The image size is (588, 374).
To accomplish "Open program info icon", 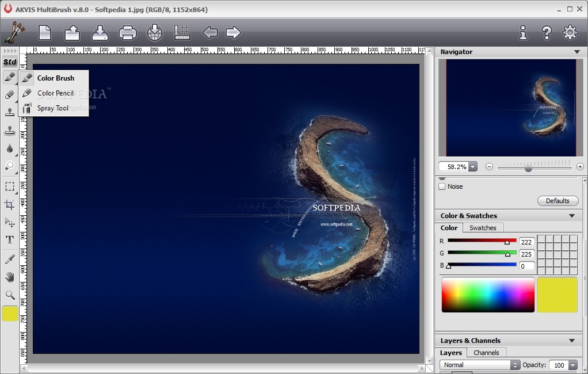I will 523,33.
